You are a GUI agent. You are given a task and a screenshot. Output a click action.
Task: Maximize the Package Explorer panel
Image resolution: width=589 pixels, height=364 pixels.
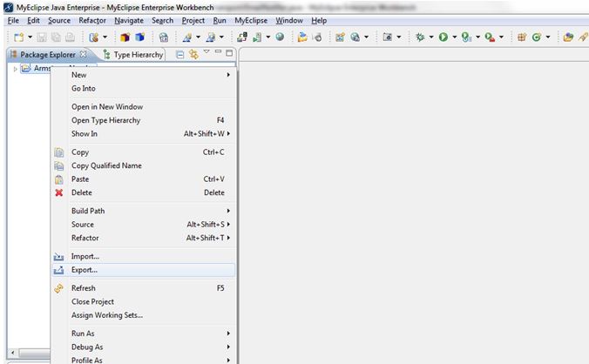(x=229, y=53)
